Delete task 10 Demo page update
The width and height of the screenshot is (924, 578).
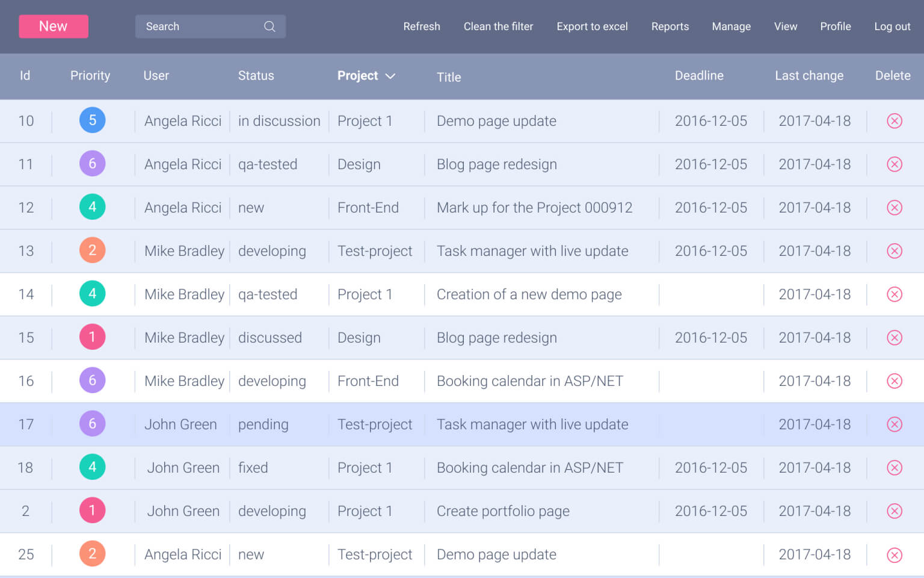pos(894,121)
